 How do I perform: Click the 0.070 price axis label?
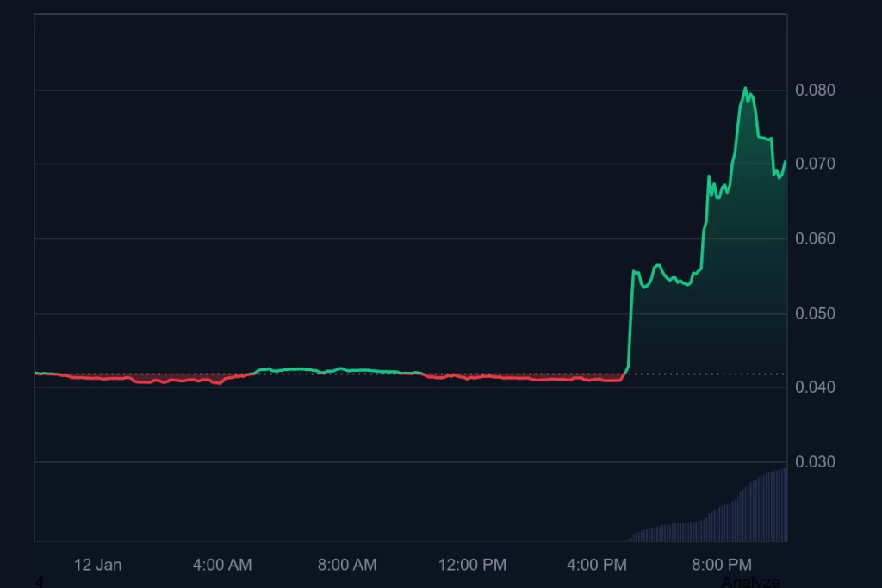tap(814, 164)
